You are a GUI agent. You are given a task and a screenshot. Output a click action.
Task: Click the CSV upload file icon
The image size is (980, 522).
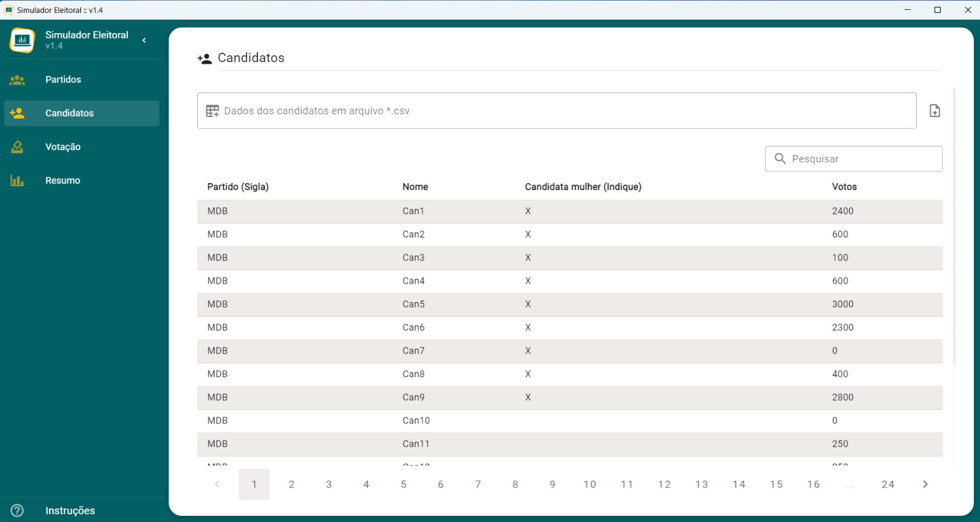pyautogui.click(x=935, y=111)
